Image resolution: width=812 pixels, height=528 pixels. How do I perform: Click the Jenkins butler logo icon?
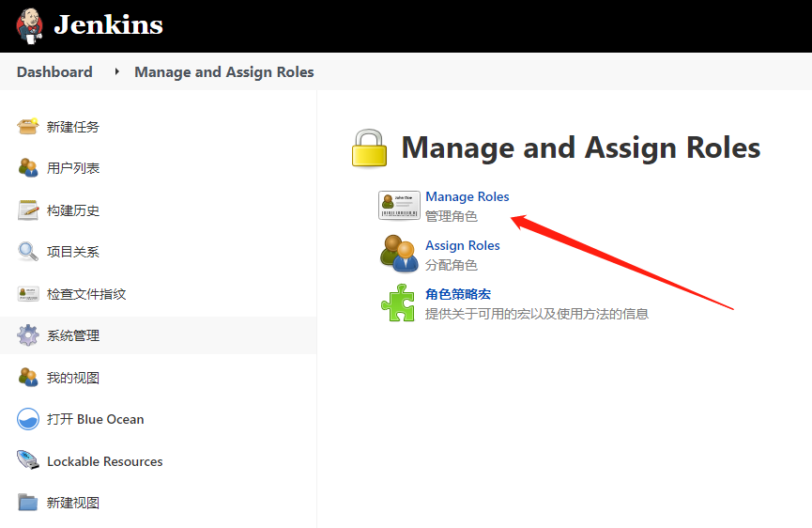coord(29,25)
